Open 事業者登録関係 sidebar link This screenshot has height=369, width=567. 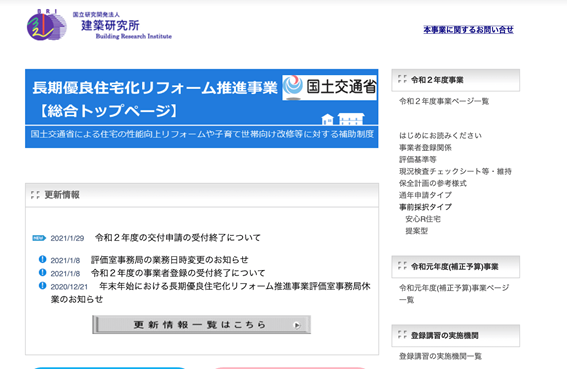click(x=425, y=148)
